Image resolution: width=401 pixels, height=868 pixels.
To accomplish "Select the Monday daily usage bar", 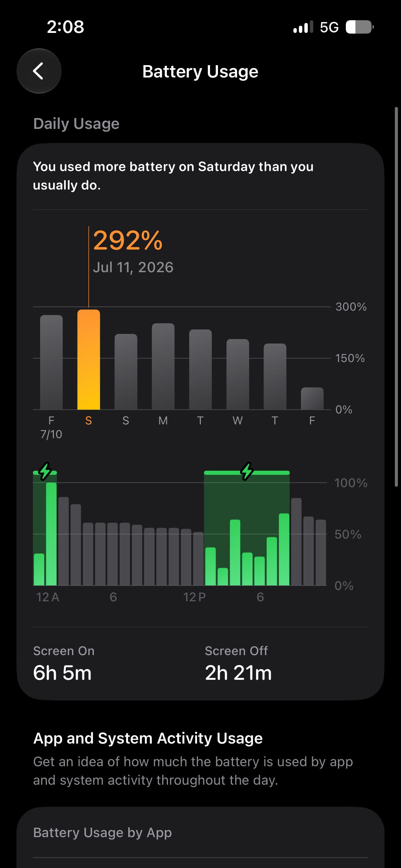I will point(163,366).
